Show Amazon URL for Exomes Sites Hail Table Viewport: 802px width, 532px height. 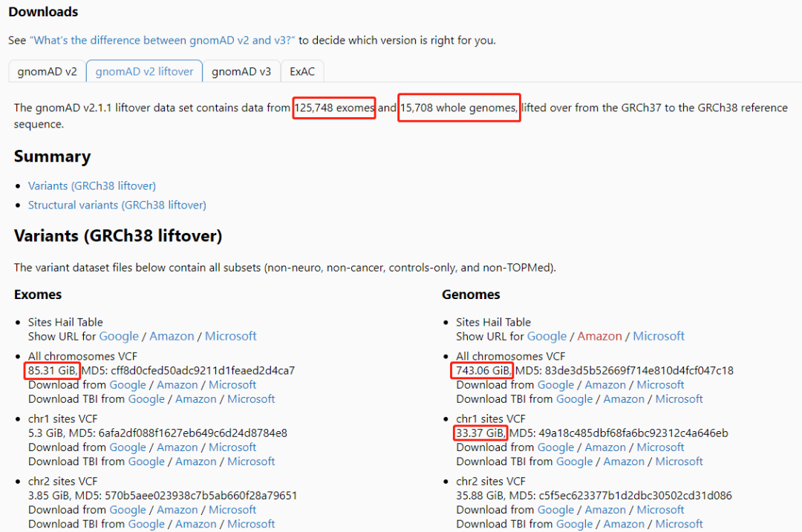click(172, 336)
